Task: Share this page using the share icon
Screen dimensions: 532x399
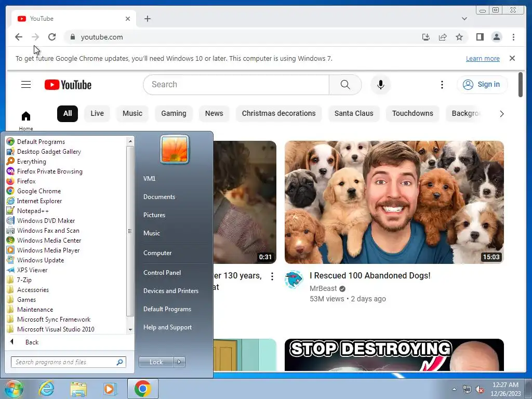Action: [x=443, y=37]
